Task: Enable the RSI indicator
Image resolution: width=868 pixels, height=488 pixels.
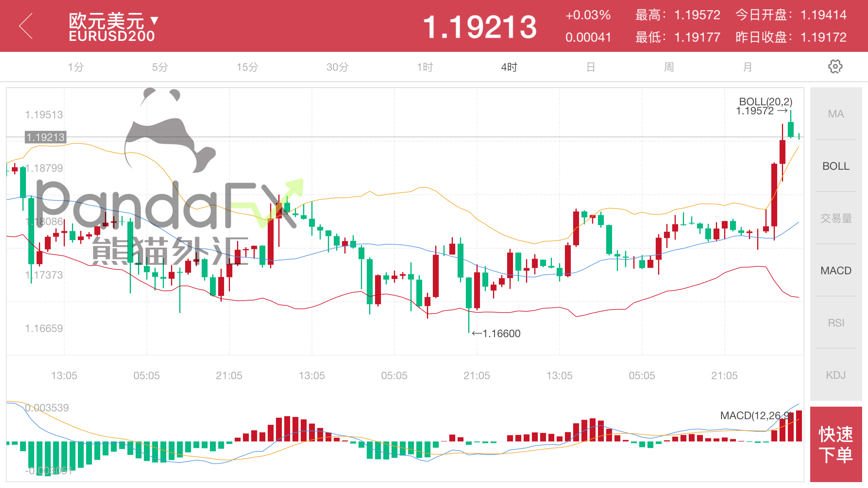Action: tap(836, 323)
